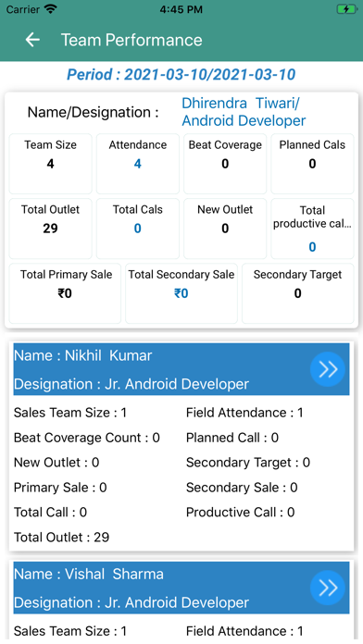Select the Name : Vishal Sharma header row

89,574
